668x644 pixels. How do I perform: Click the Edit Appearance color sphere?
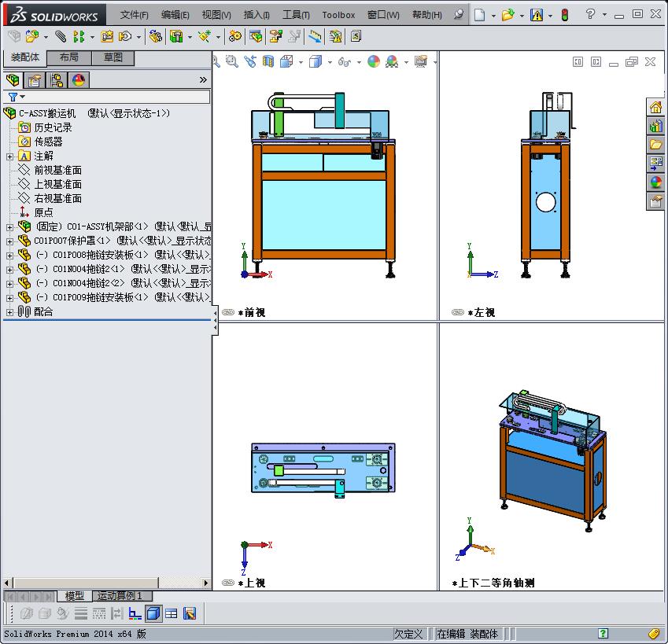click(x=374, y=61)
